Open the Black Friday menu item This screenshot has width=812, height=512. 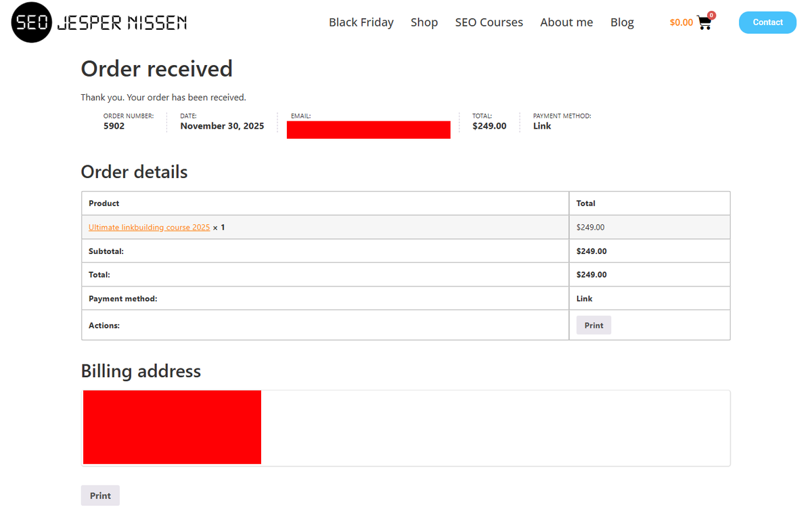coord(361,22)
